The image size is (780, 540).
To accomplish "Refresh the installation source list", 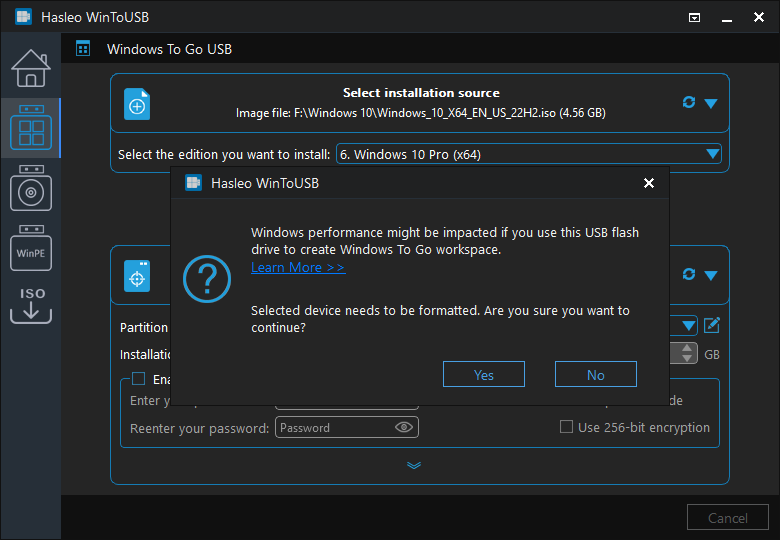I will click(689, 102).
